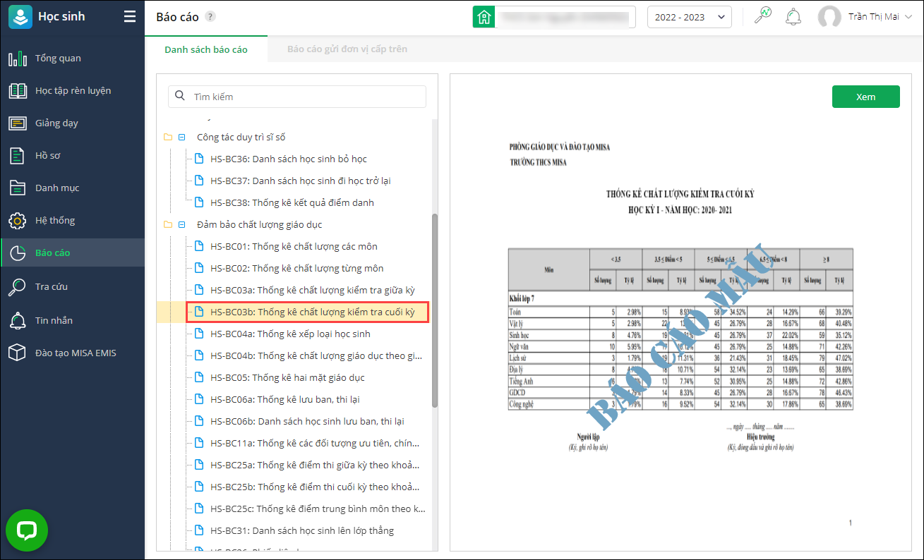Click the Giảng dạy board icon
This screenshot has width=924, height=560.
pos(18,123)
